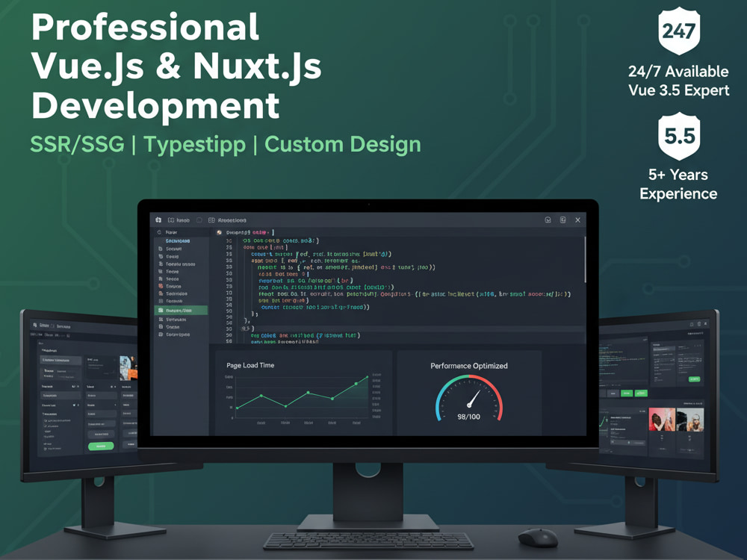This screenshot has height=560, width=747.
Task: Click the highest data point on Page Load Time chart
Action: pyautogui.click(x=367, y=376)
